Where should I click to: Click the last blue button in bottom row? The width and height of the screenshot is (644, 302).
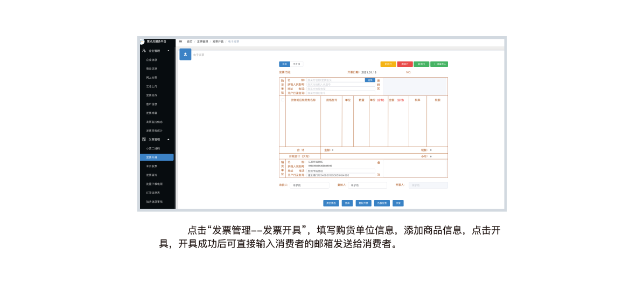coord(398,203)
